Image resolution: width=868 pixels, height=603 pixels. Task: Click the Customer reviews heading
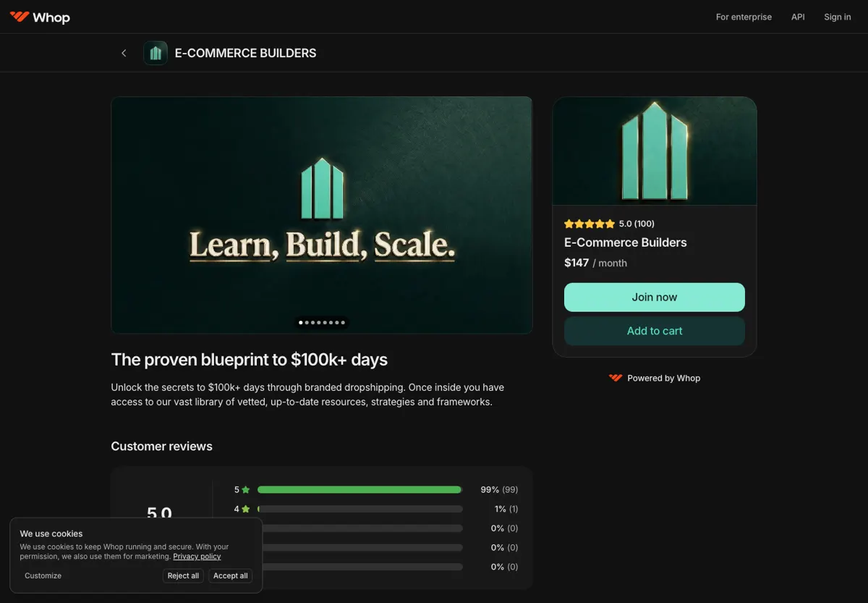tap(161, 446)
